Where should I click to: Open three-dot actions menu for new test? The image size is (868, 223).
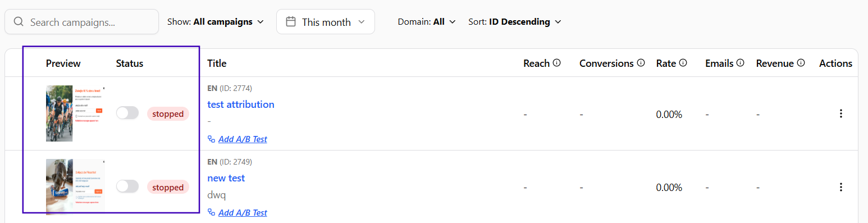(840, 187)
